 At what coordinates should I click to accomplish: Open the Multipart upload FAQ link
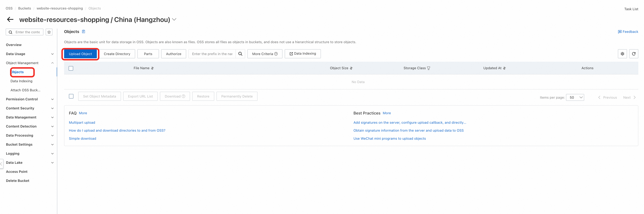[82, 122]
